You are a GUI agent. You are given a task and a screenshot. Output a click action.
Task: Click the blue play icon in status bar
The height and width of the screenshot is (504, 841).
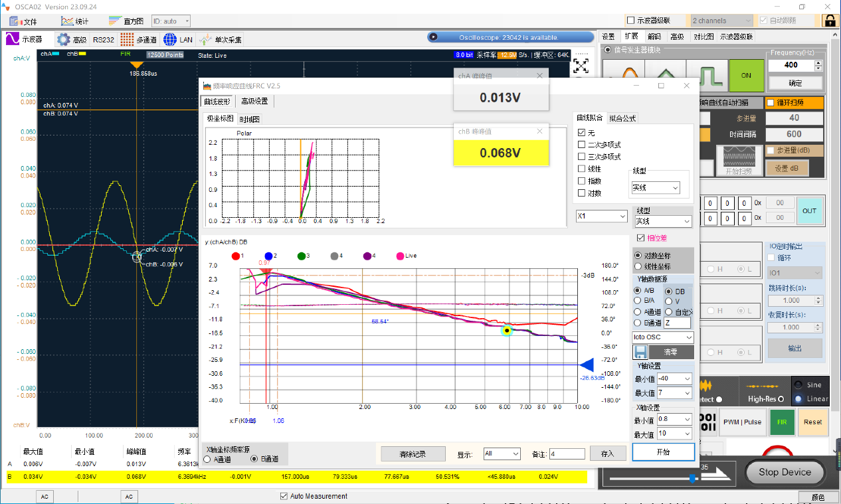coord(432,37)
